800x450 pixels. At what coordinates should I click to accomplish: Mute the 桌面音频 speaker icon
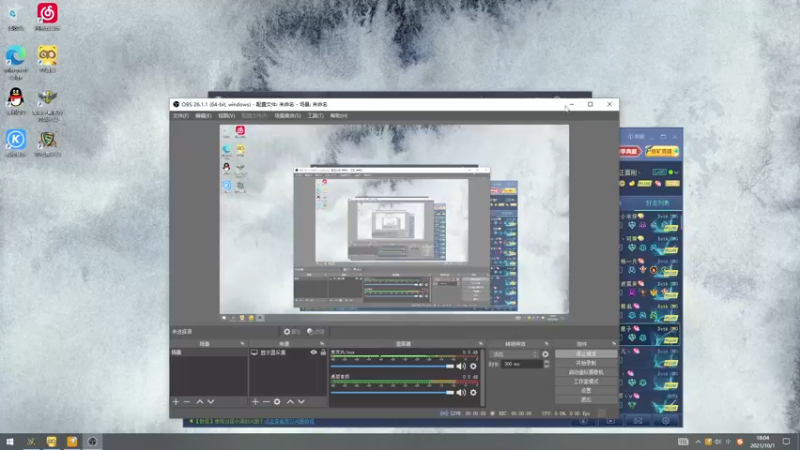[461, 392]
